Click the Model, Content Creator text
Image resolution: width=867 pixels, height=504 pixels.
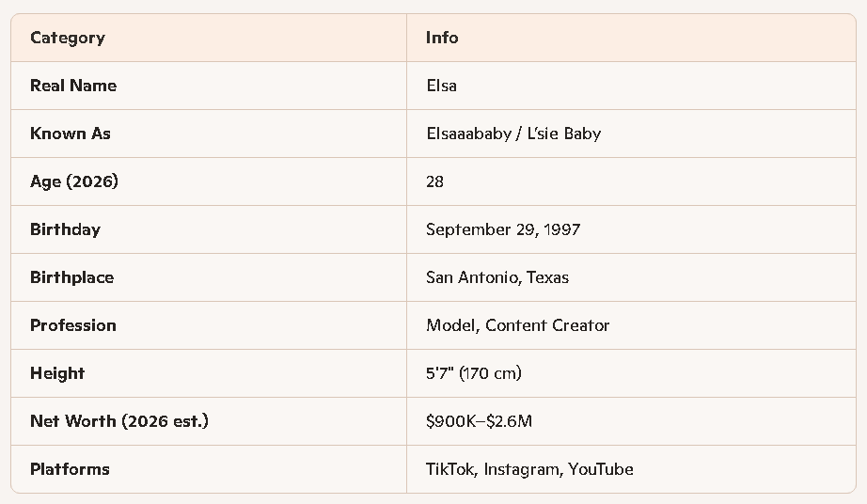[518, 325]
